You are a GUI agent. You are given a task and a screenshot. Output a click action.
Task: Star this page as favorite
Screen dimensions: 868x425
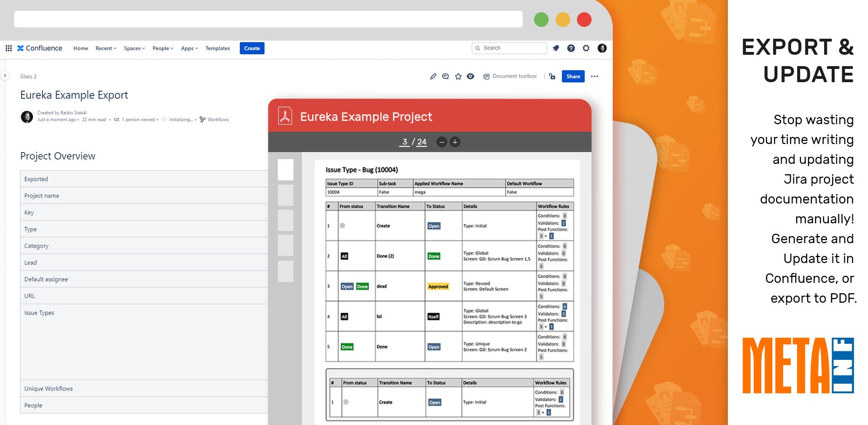tap(458, 76)
